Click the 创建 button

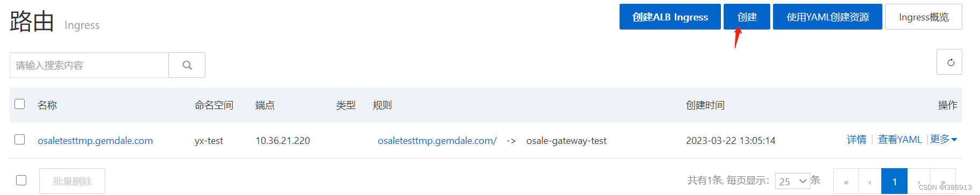pyautogui.click(x=747, y=17)
